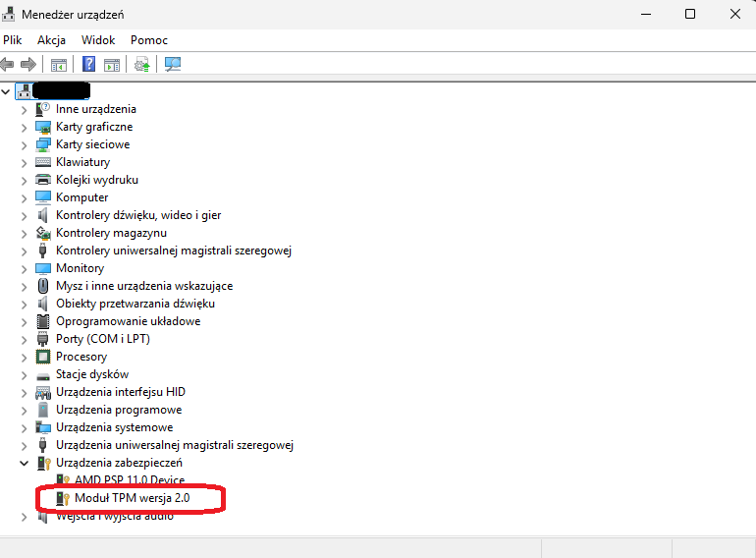This screenshot has height=558, width=756.
Task: Open the Akcja menu
Action: [x=51, y=40]
